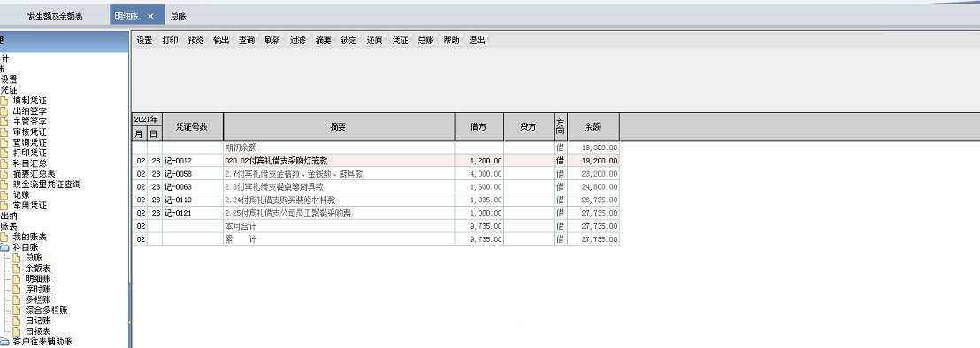
Task: Open 综合多栏账 in the tree
Action: (x=46, y=310)
